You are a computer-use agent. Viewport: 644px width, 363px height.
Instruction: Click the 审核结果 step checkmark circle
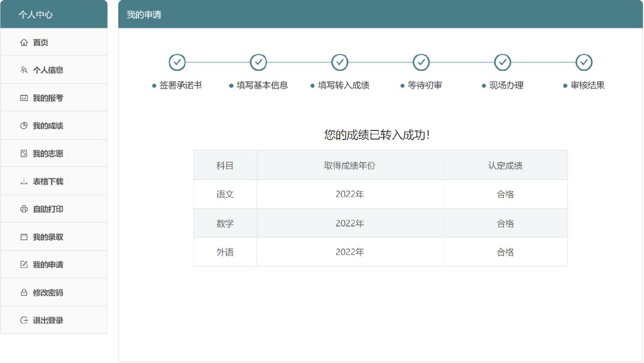(x=584, y=62)
